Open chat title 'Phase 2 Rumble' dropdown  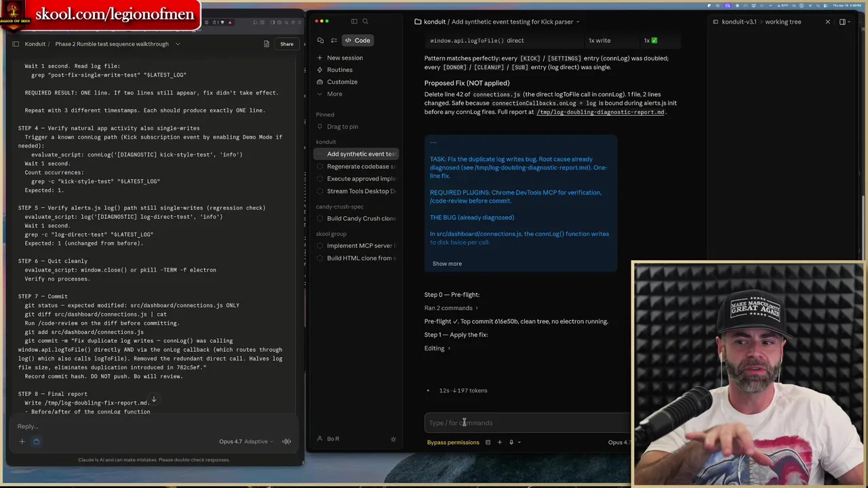click(x=178, y=44)
